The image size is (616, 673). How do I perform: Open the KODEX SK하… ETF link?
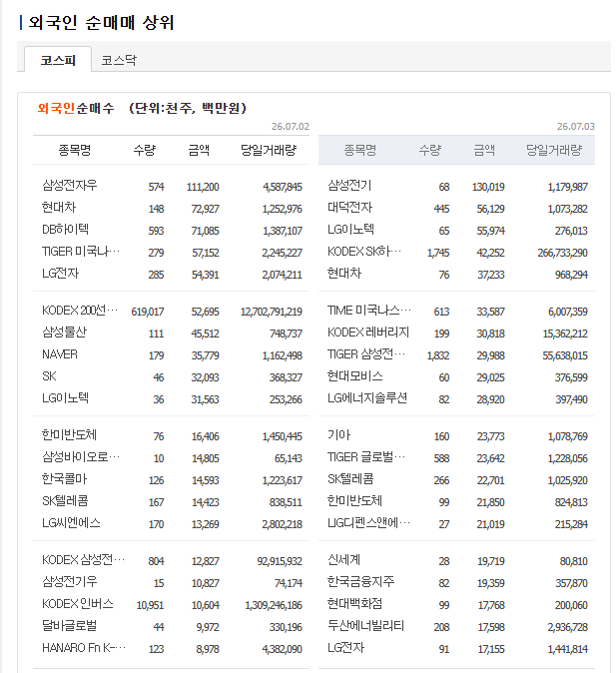pyautogui.click(x=364, y=251)
